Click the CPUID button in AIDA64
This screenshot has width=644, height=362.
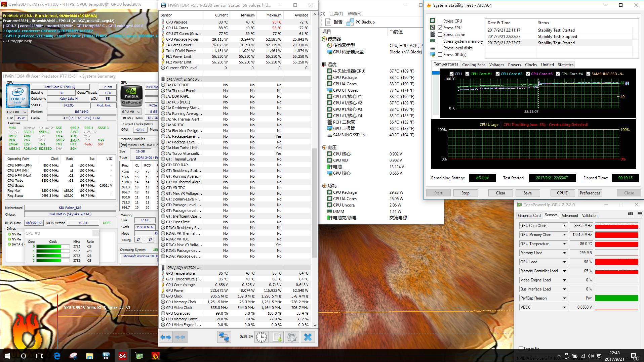[562, 193]
